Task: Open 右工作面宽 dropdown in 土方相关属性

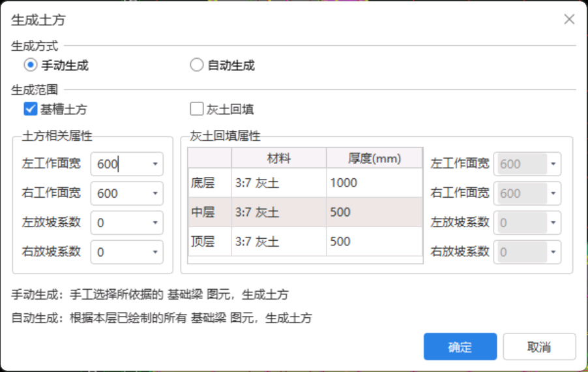Action: (x=155, y=193)
